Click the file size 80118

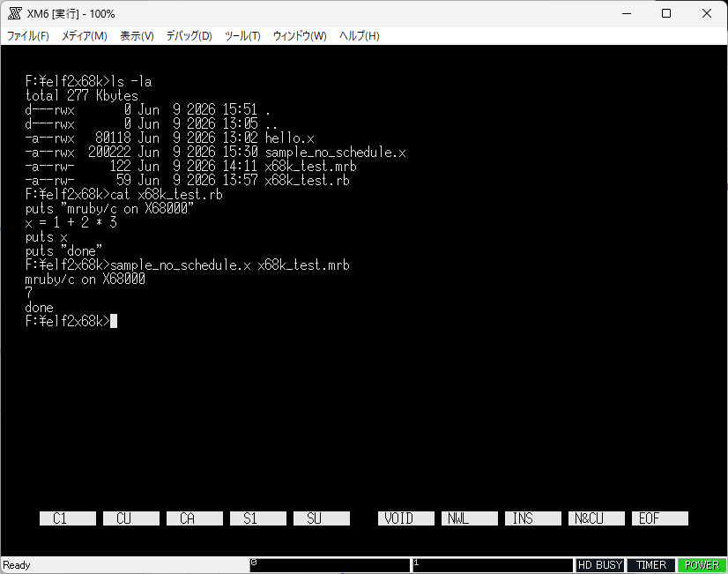(x=114, y=138)
